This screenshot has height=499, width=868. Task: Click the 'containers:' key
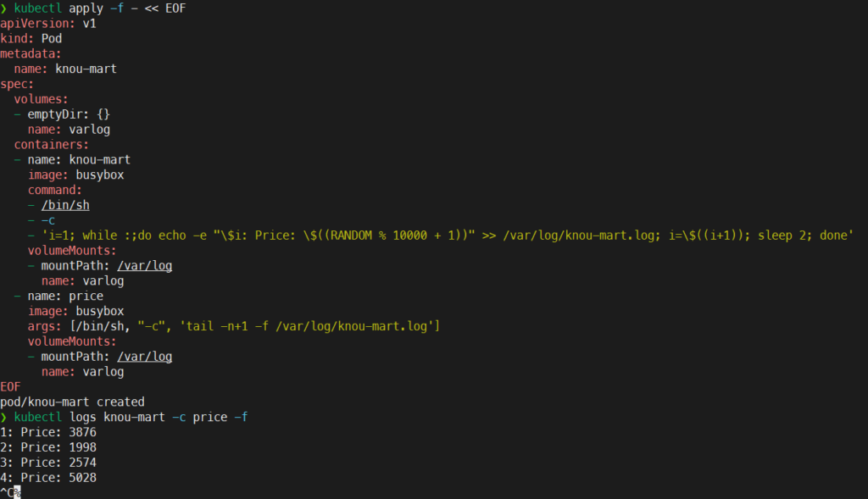52,145
